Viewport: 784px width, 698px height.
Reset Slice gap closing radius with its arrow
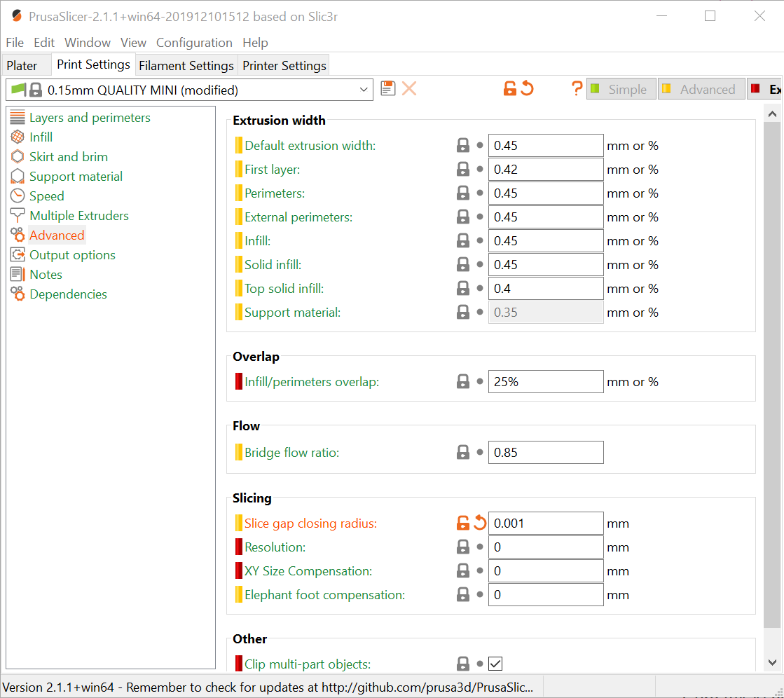click(x=480, y=523)
